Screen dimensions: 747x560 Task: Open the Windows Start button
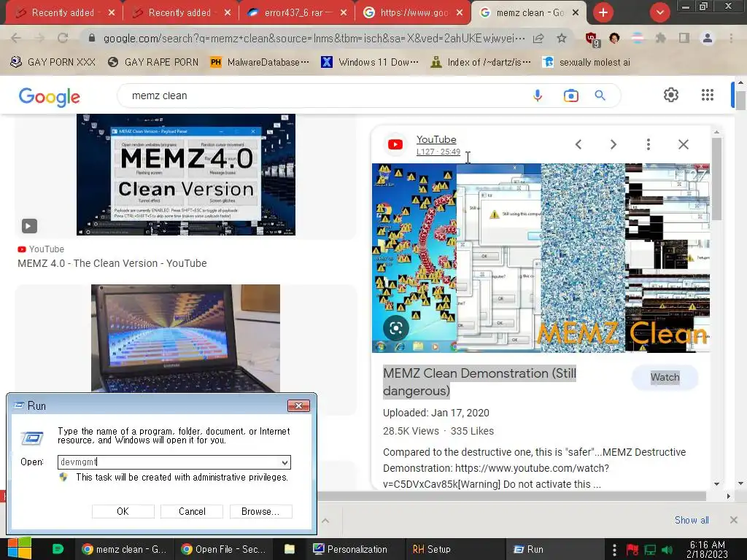coord(19,548)
